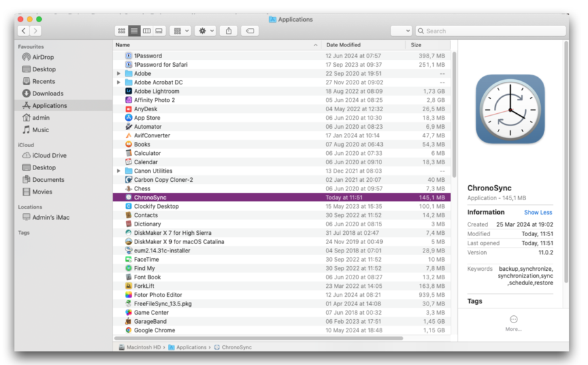This screenshot has width=588, height=365.
Task: Open the gear action menu
Action: click(206, 31)
